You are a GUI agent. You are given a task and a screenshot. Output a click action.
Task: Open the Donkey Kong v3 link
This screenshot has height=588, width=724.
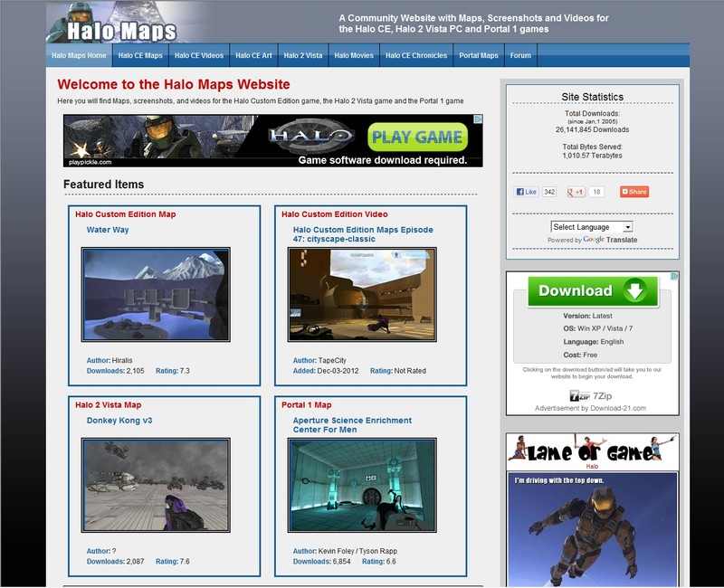click(119, 421)
